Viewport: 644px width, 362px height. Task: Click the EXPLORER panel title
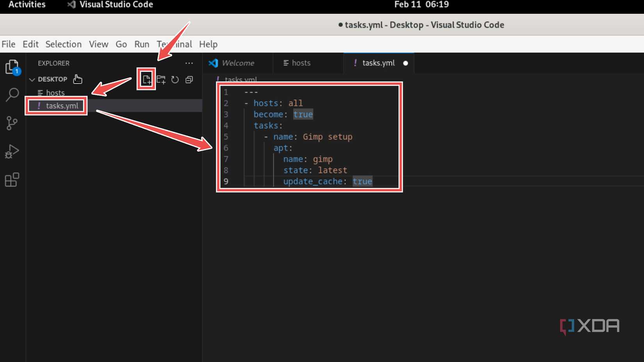point(53,63)
